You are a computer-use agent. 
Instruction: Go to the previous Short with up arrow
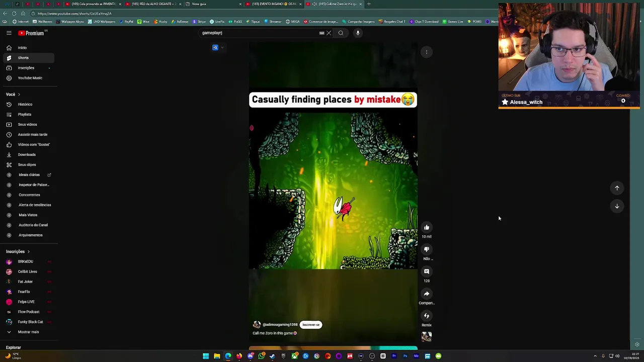pyautogui.click(x=617, y=188)
